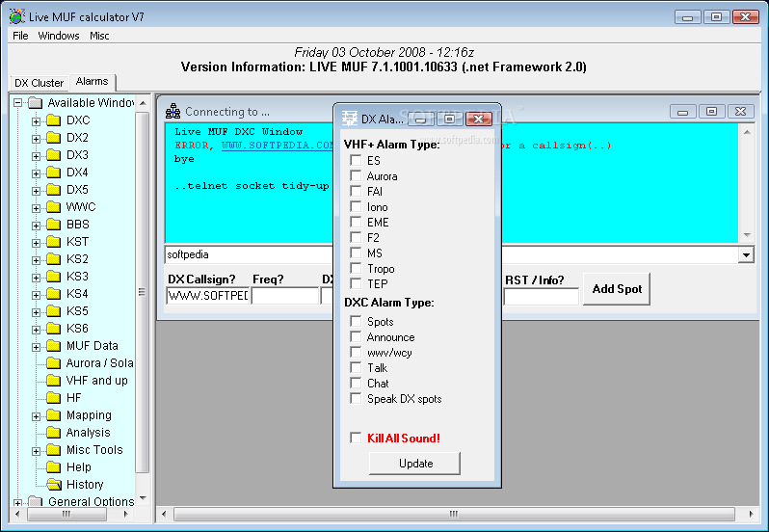Select the MUF Data folder icon
Screen dimensions: 769x532
pos(53,346)
